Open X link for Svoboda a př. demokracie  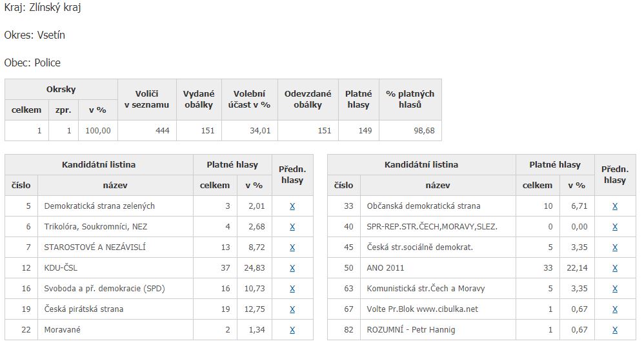click(292, 289)
